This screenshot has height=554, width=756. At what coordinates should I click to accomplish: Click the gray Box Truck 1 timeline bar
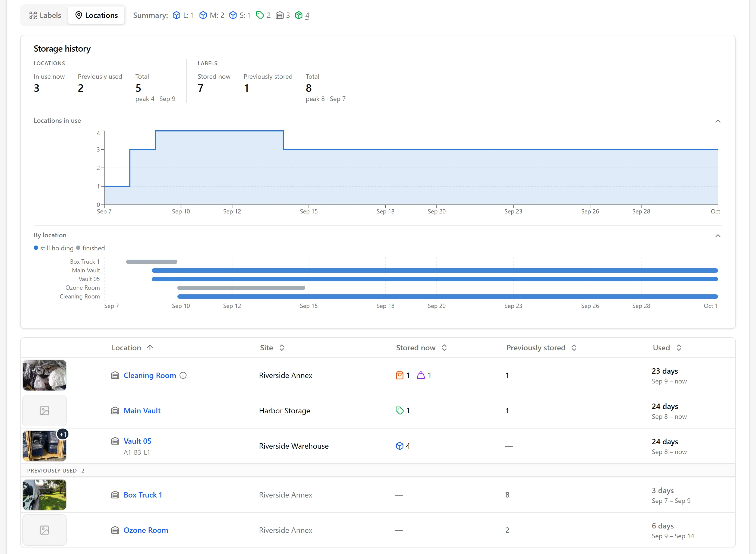152,262
